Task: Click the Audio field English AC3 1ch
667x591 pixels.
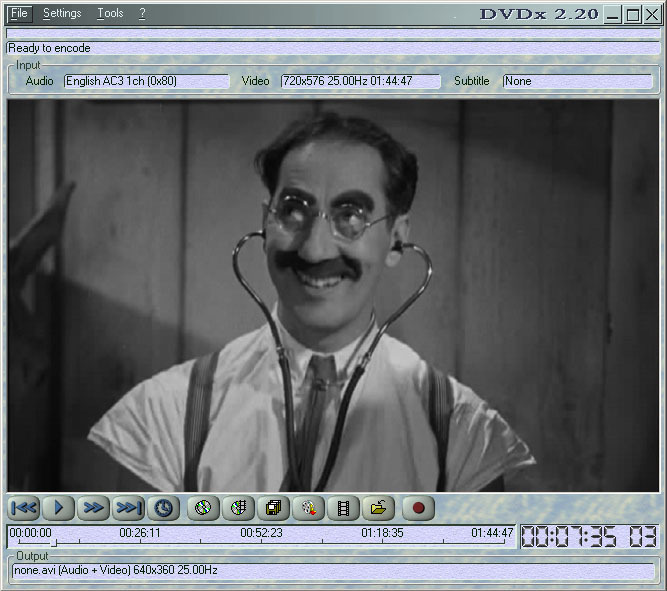Action: 146,81
